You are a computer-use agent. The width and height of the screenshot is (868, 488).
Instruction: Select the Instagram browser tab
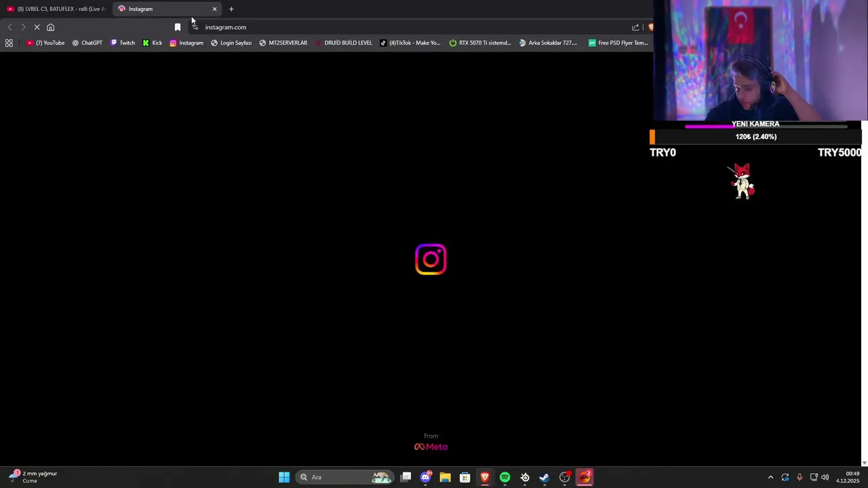167,9
